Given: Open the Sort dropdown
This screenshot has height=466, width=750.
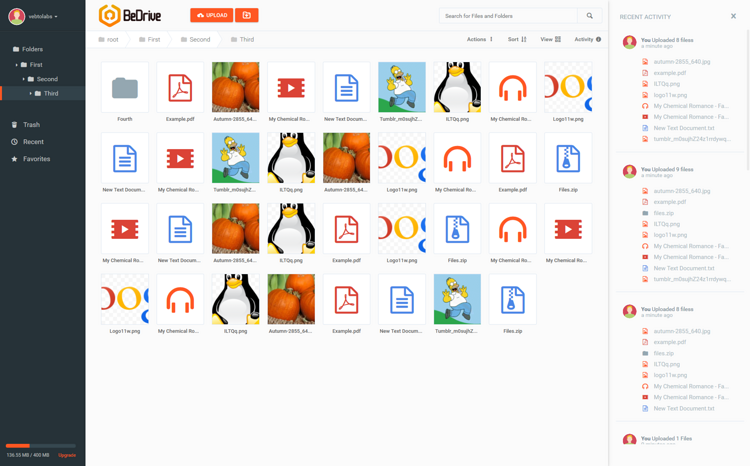Looking at the screenshot, I should tap(517, 40).
